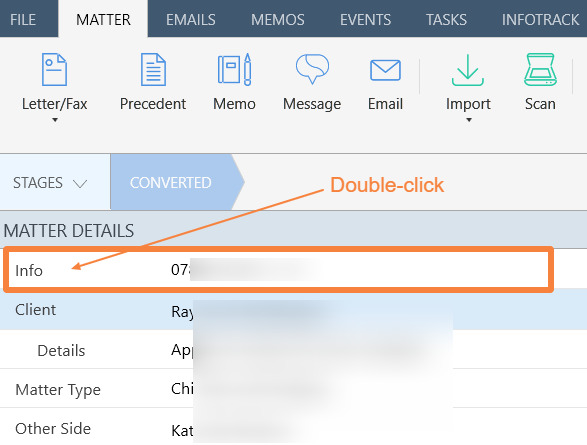Expand the Letter/Fax dropdown arrow
This screenshot has width=587, height=445.
tap(55, 120)
